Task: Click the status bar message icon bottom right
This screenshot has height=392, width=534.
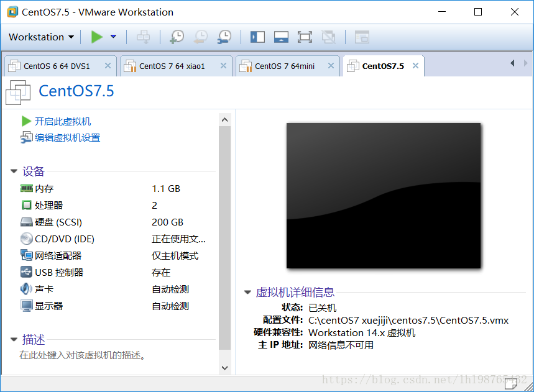Action: click(x=510, y=383)
